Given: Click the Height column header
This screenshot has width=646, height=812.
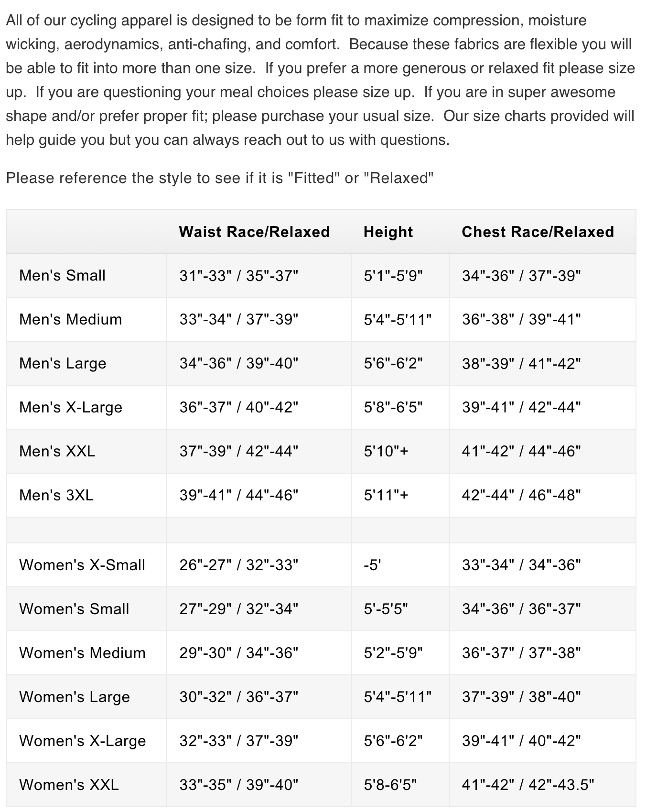Looking at the screenshot, I should (388, 232).
